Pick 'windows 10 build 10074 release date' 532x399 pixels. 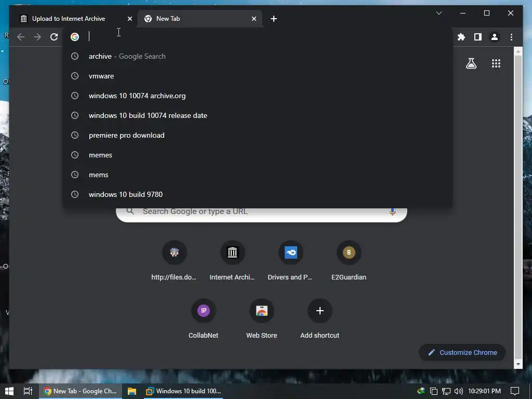(x=258, y=115)
